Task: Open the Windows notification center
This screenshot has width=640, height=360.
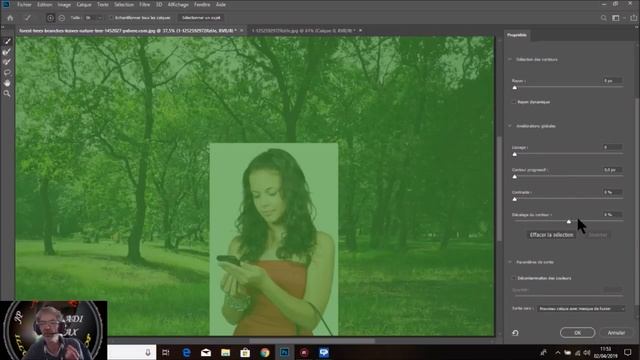Action: (628, 353)
